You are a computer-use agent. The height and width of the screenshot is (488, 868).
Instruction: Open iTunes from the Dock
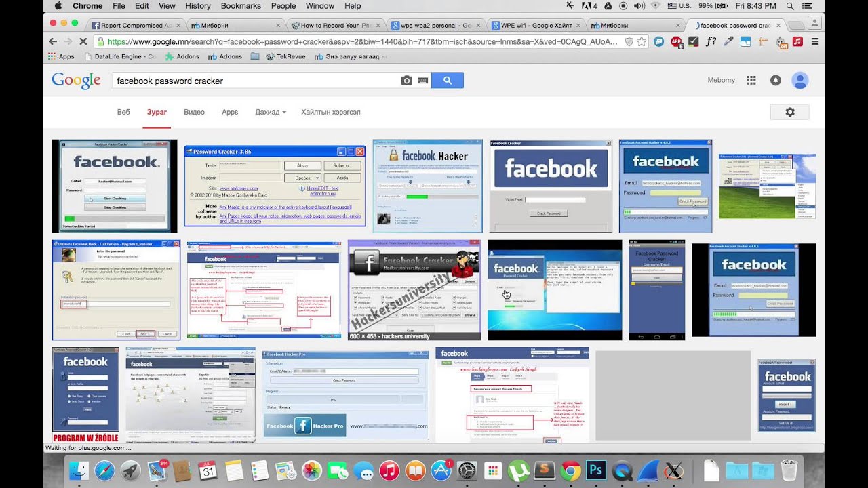[x=389, y=470]
